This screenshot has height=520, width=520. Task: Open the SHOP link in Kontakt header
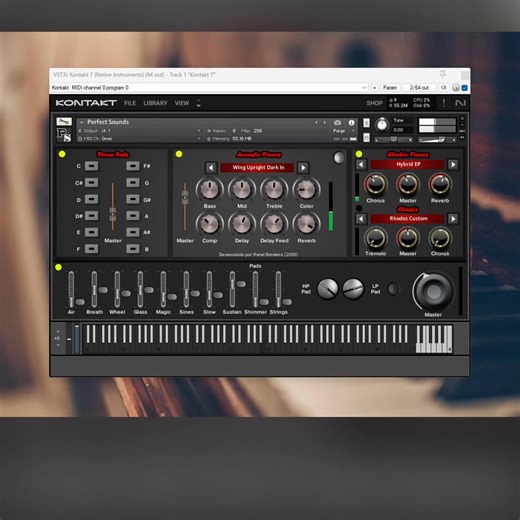[x=374, y=103]
